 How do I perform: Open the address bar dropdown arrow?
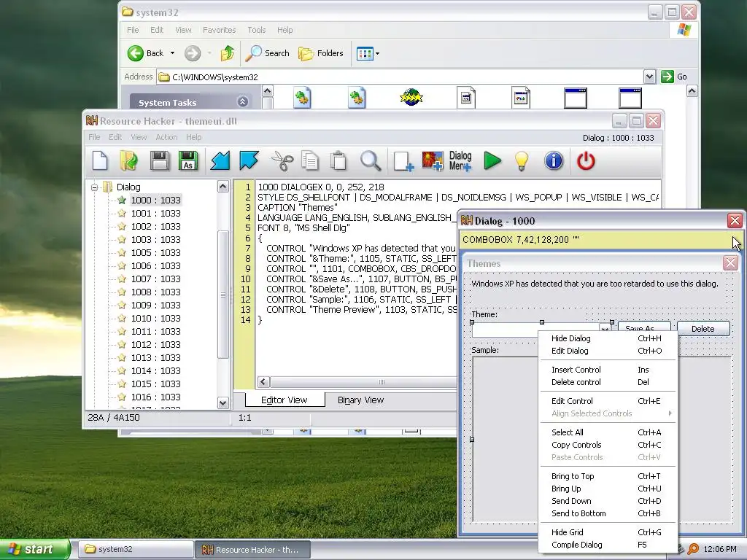(649, 77)
